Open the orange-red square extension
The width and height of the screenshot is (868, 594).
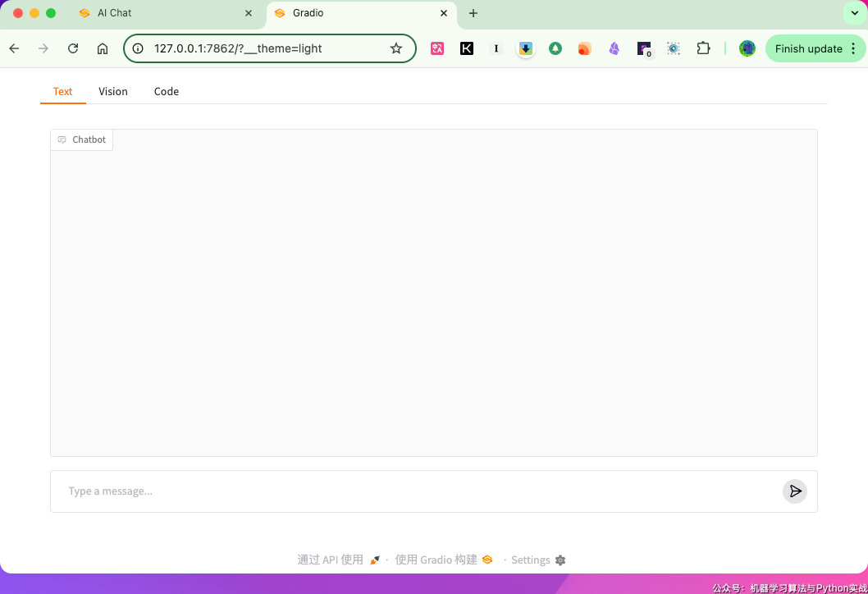585,48
